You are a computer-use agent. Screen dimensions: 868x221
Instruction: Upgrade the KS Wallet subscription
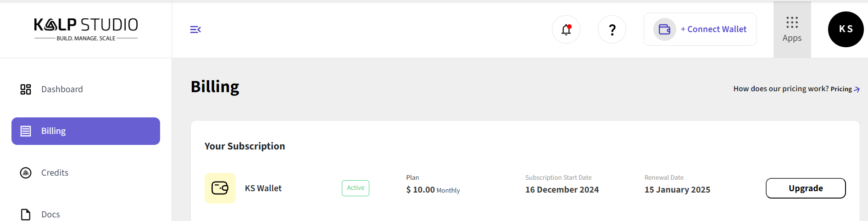(x=806, y=188)
